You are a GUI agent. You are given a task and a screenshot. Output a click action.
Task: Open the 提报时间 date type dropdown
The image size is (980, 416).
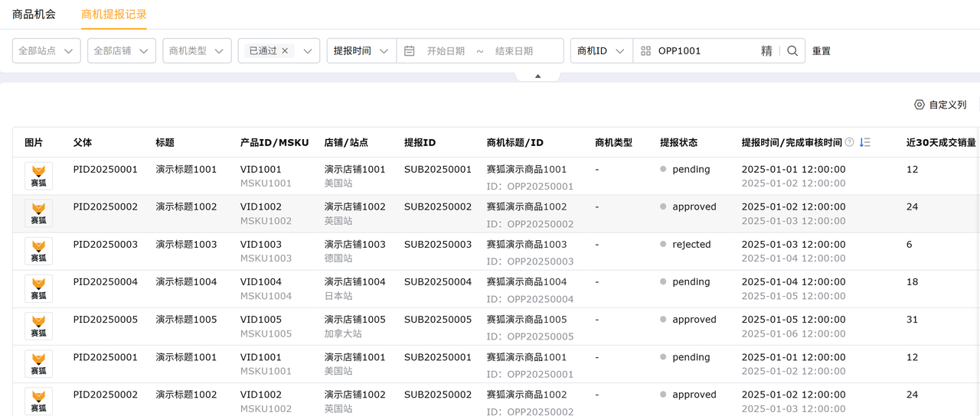[361, 50]
